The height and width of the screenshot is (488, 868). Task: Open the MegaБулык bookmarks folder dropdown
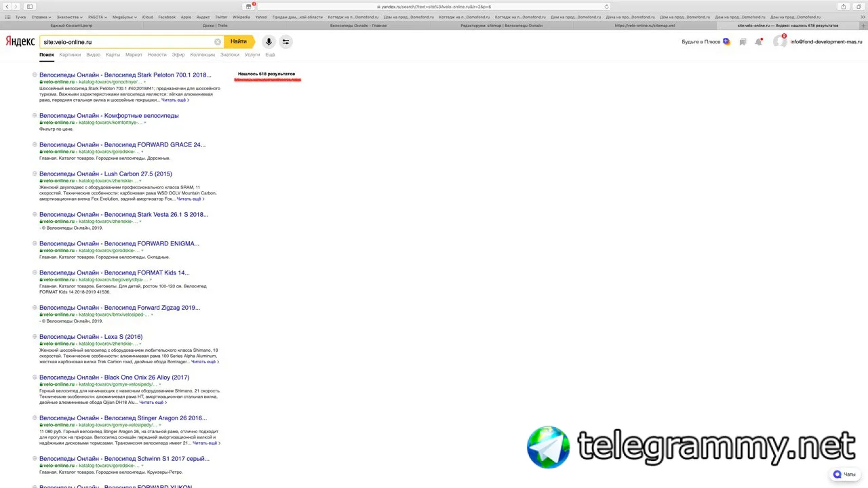coord(124,17)
